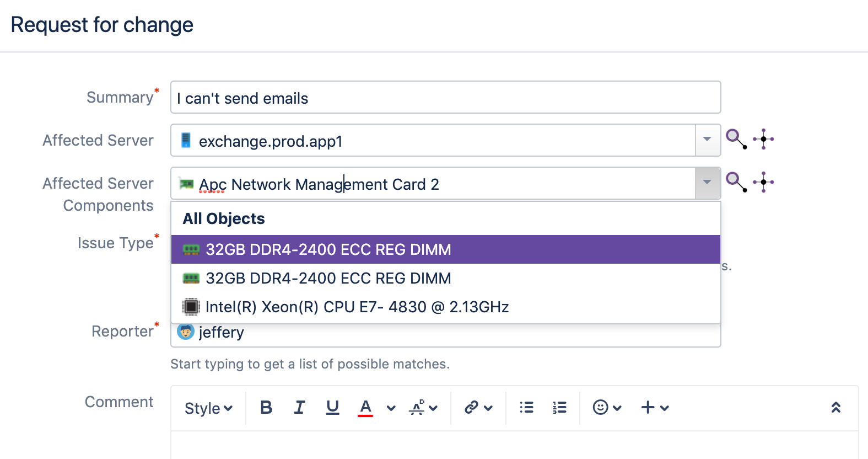868x459 pixels.
Task: Click search icon beside Affected Server Components
Action: pyautogui.click(x=736, y=182)
